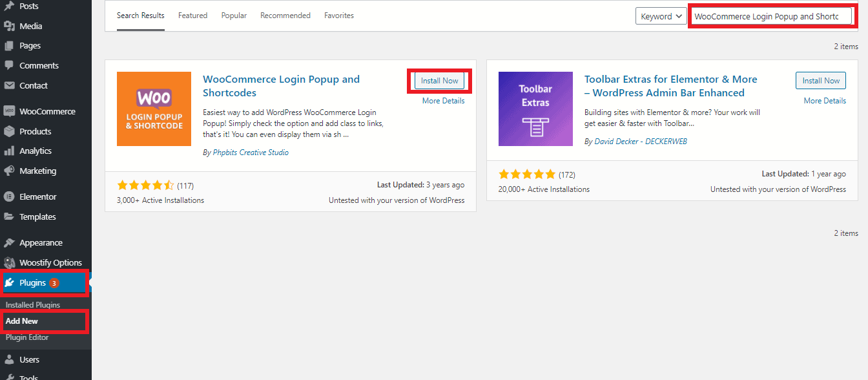Click the Comments speech bubble icon
The image size is (868, 380).
click(x=10, y=66)
